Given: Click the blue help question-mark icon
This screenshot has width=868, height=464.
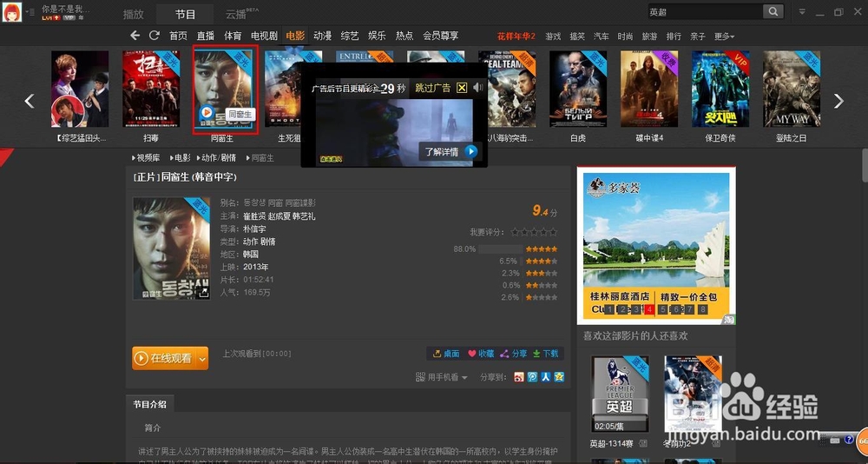Looking at the screenshot, I should tap(849, 440).
